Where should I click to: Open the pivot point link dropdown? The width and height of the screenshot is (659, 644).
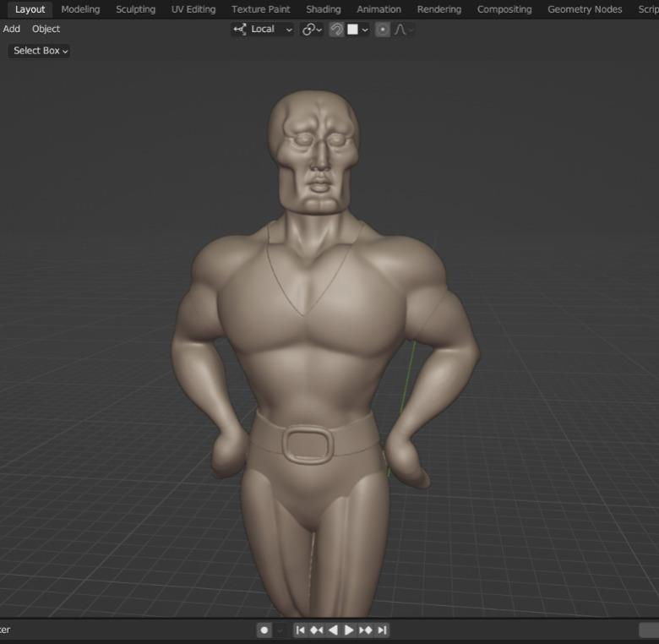tap(312, 30)
